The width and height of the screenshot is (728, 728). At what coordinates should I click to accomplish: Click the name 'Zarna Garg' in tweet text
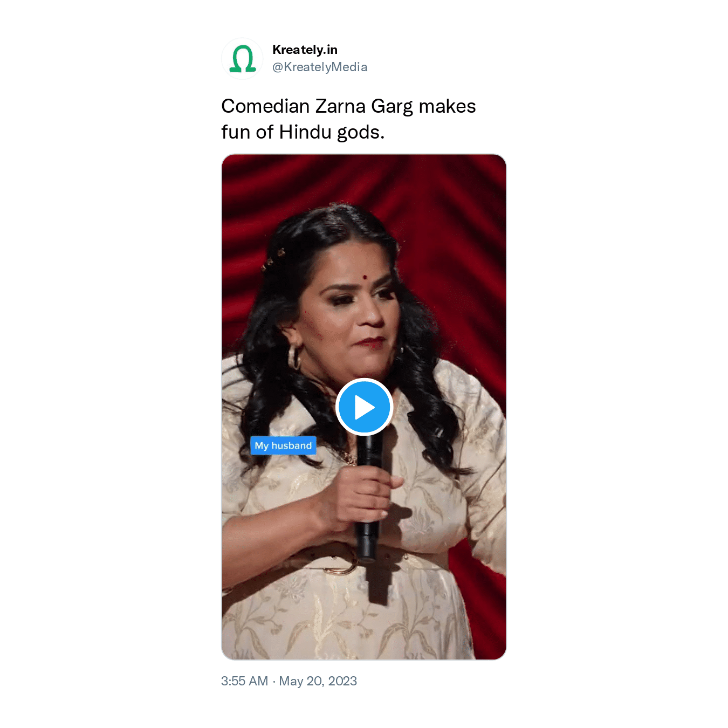click(x=364, y=106)
